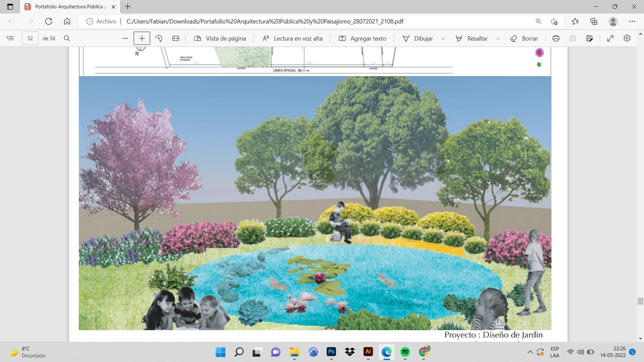
Task: Open the table of contents sidebar icon
Action: coord(10,38)
